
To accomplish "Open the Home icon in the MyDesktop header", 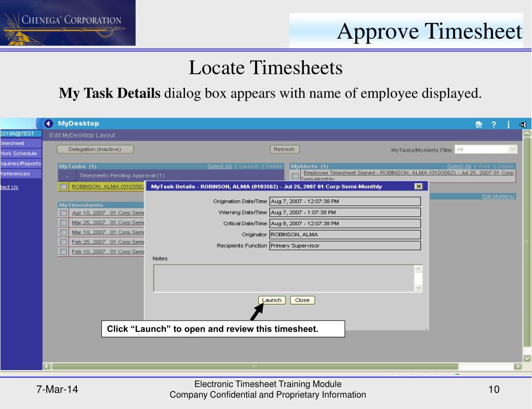I will (x=478, y=125).
